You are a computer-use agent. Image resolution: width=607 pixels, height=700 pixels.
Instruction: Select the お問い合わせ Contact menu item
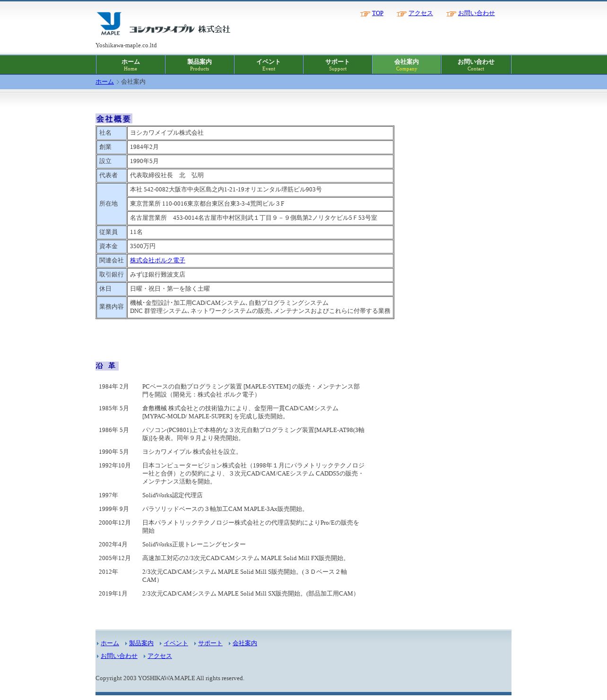pyautogui.click(x=476, y=65)
